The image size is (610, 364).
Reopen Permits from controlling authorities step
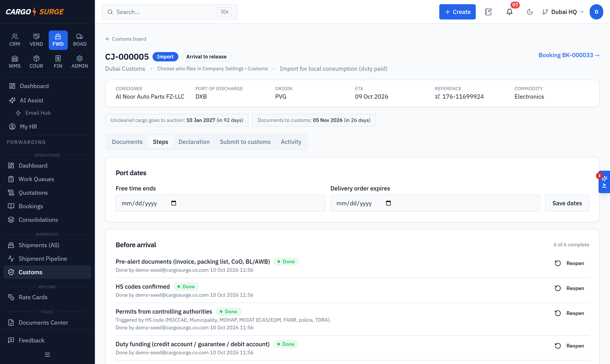point(569,313)
